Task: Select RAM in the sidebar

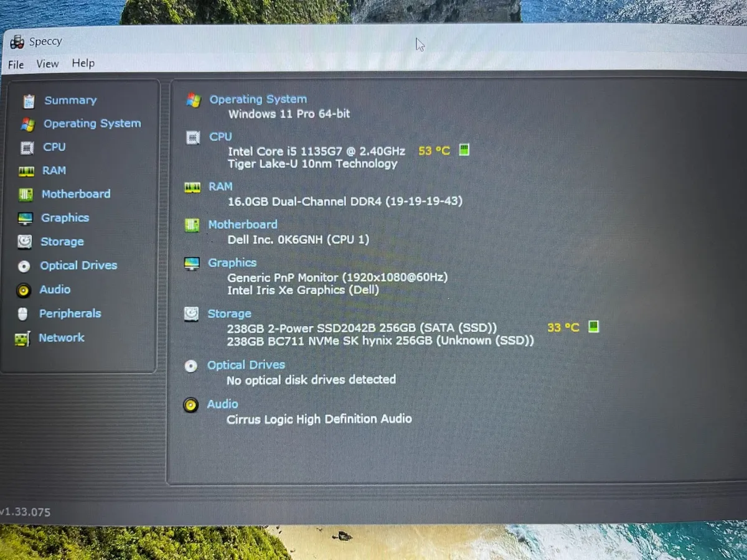Action: click(54, 170)
